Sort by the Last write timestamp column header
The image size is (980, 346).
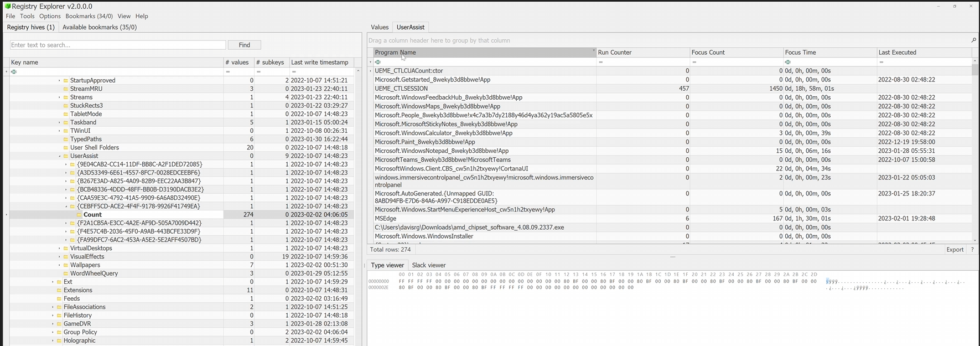point(322,63)
